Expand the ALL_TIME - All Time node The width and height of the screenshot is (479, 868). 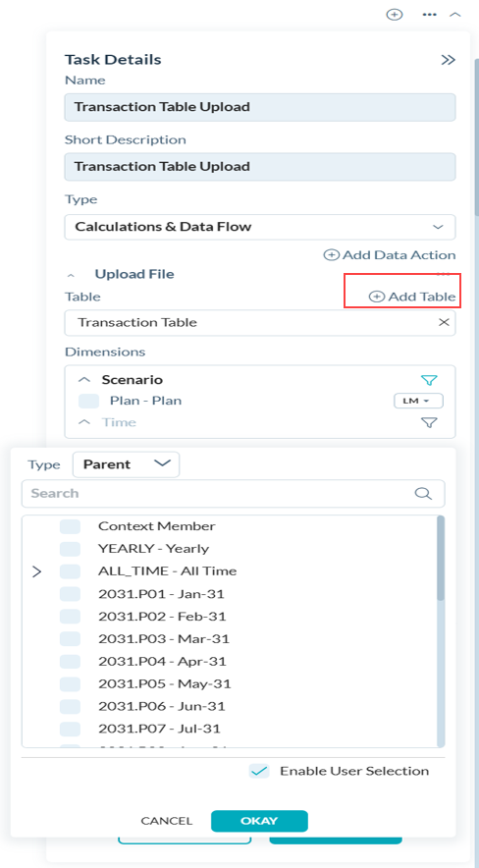[37, 571]
